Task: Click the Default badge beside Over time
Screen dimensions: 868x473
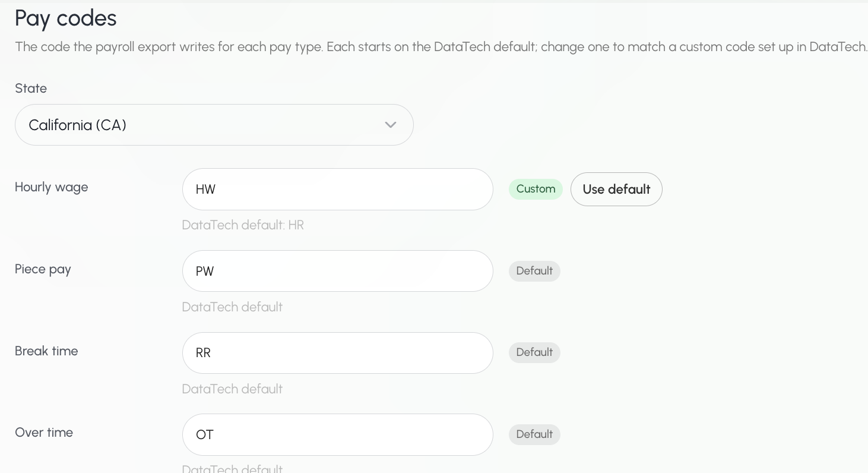Action: click(534, 434)
